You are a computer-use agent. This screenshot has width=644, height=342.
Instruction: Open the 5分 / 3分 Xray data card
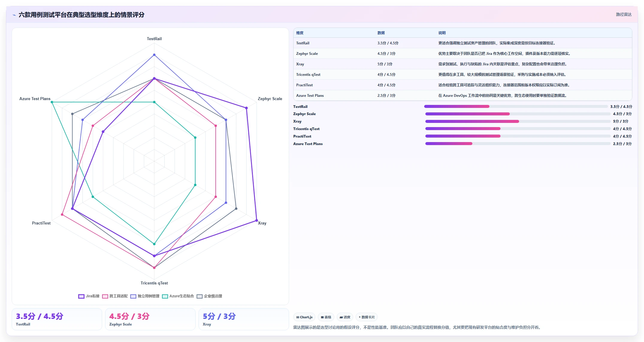(244, 319)
